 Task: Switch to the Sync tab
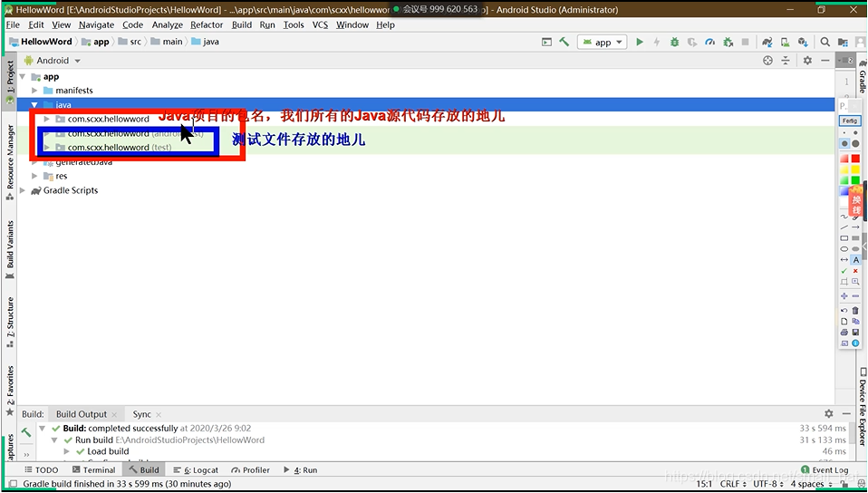pyautogui.click(x=141, y=414)
